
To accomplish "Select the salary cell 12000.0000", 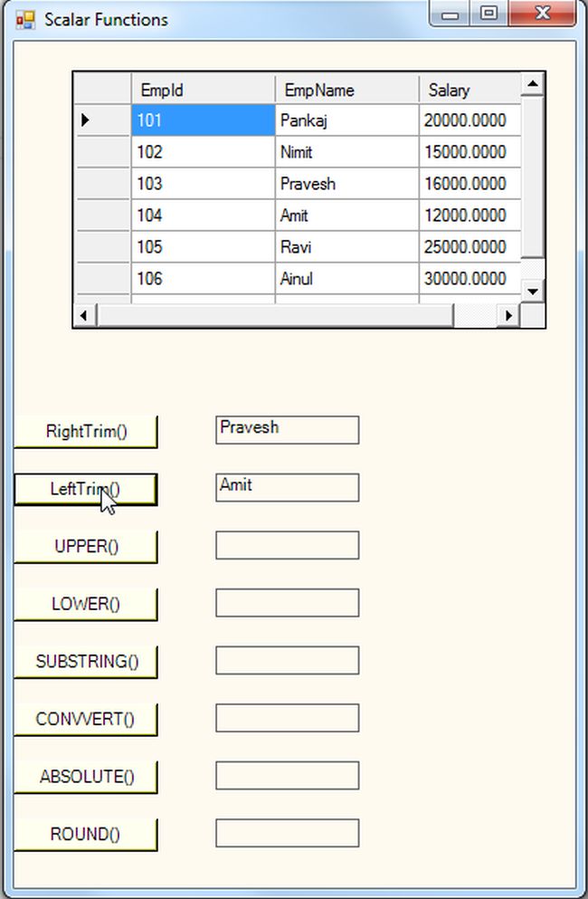I will 469,215.
